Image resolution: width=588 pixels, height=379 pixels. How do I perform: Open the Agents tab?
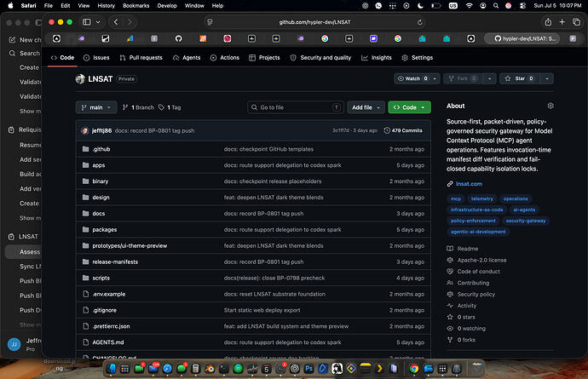click(187, 58)
